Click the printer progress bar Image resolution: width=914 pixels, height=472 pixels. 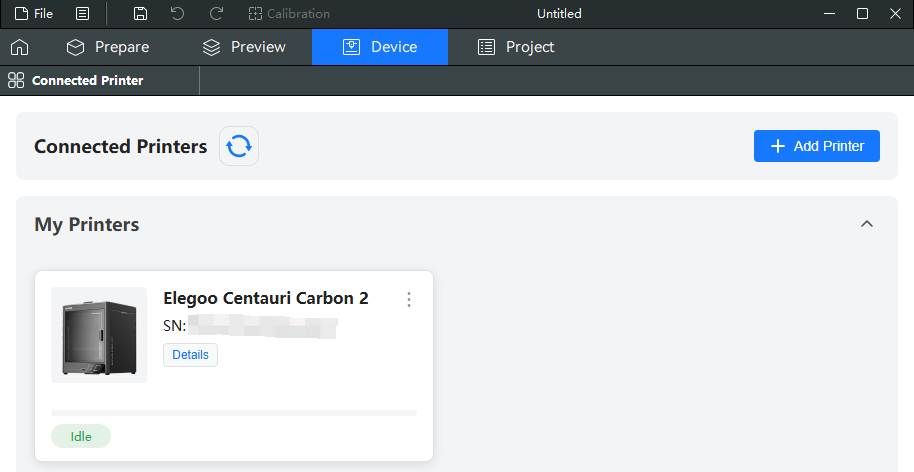234,413
